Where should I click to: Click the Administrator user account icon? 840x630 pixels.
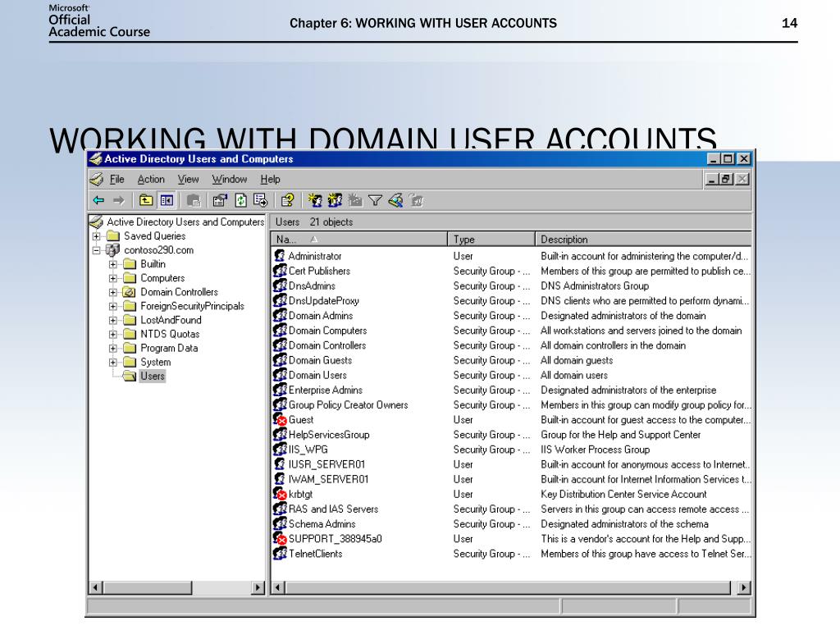pyautogui.click(x=280, y=256)
